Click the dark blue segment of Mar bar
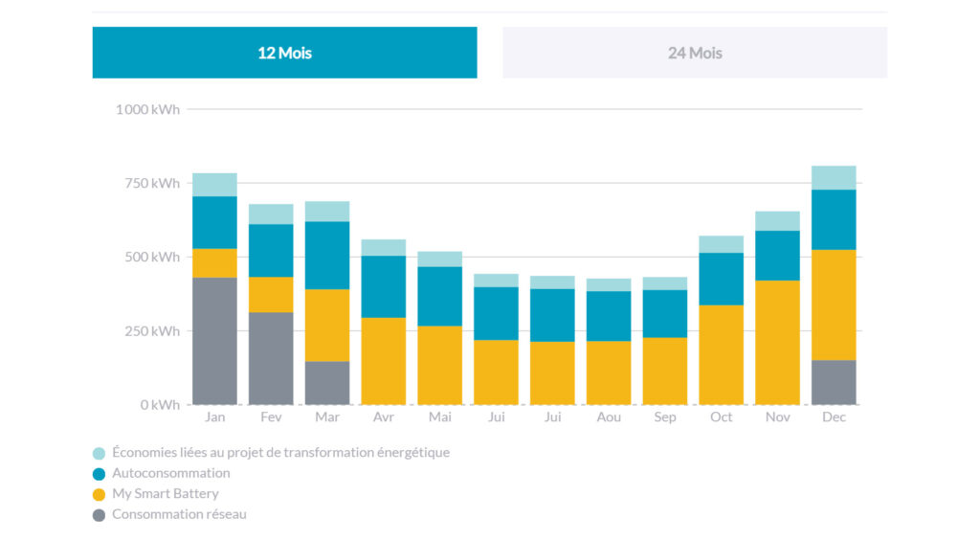Screen dimensions: 980x541 click(327, 255)
